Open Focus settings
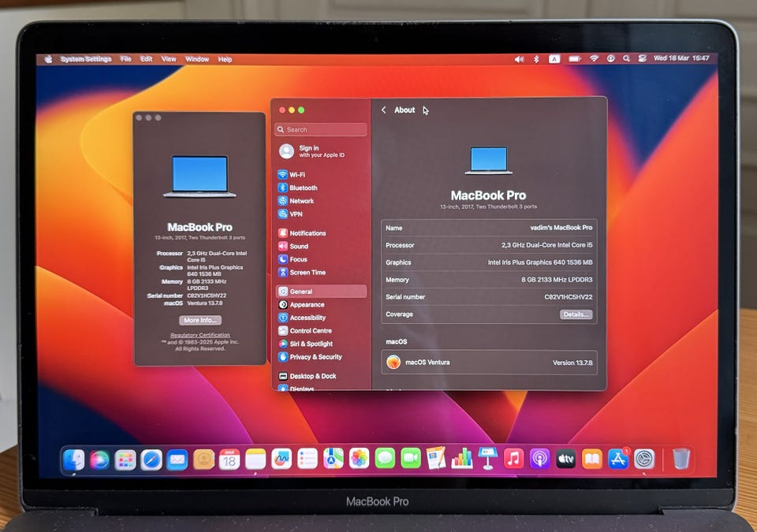Image resolution: width=757 pixels, height=532 pixels. [293, 259]
